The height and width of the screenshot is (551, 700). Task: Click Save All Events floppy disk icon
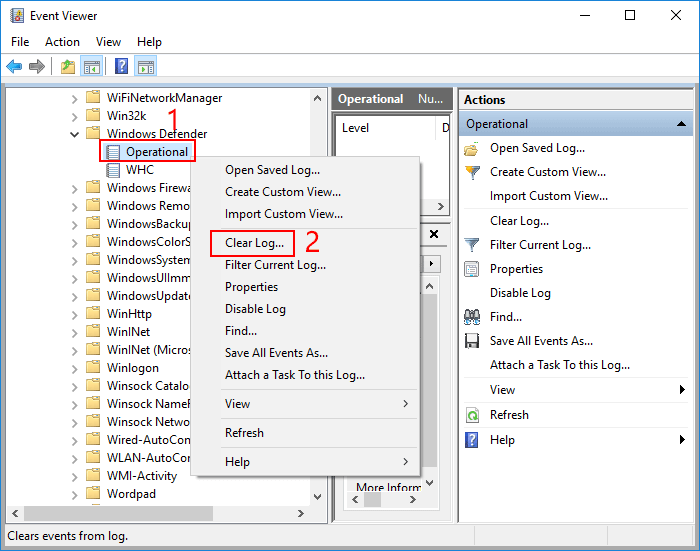472,341
